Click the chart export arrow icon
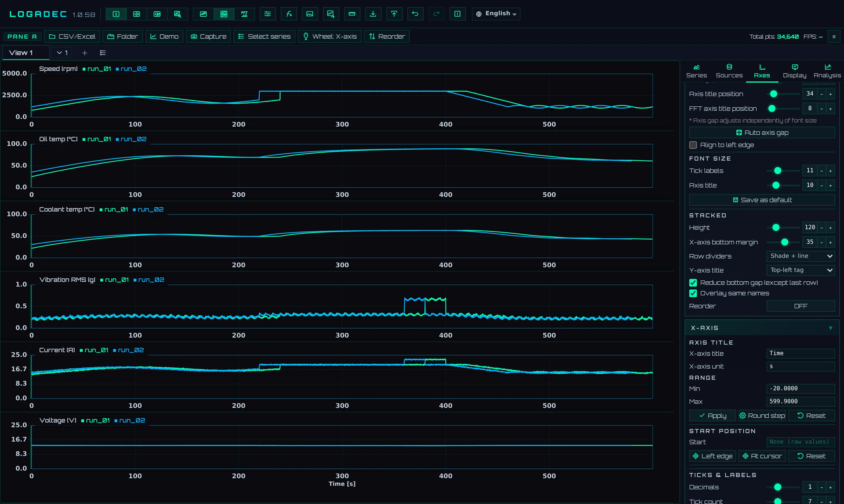This screenshot has width=844, height=504. 331,14
